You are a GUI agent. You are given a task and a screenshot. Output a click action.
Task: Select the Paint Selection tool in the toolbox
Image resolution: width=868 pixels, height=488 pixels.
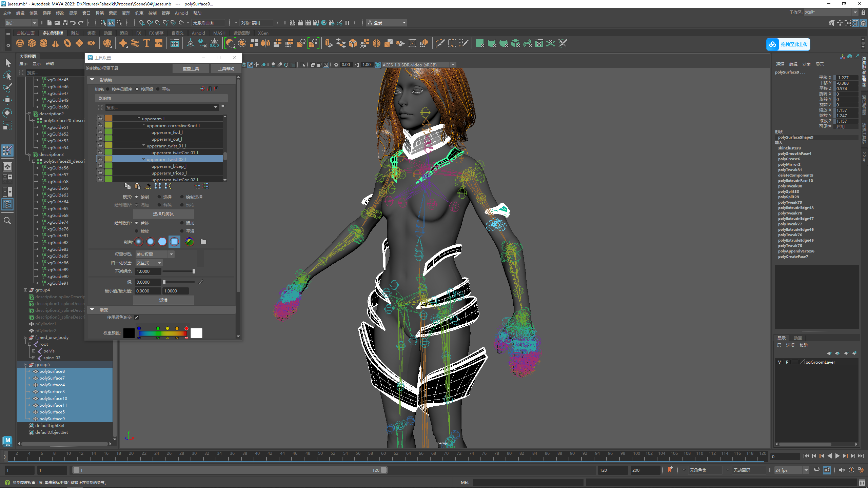click(x=7, y=88)
